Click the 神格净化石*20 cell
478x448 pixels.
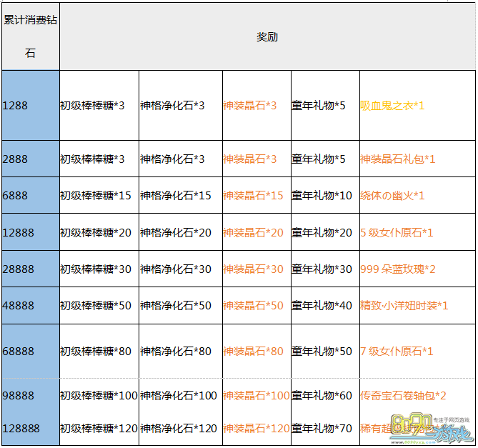click(x=176, y=232)
